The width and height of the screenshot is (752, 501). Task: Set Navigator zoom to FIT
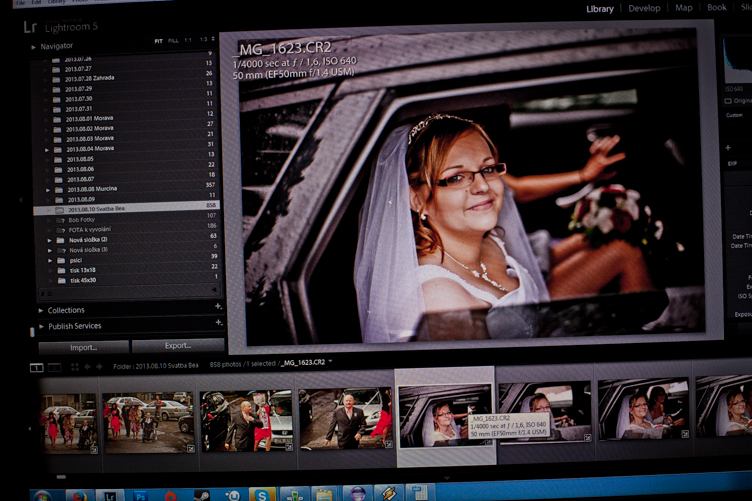158,41
